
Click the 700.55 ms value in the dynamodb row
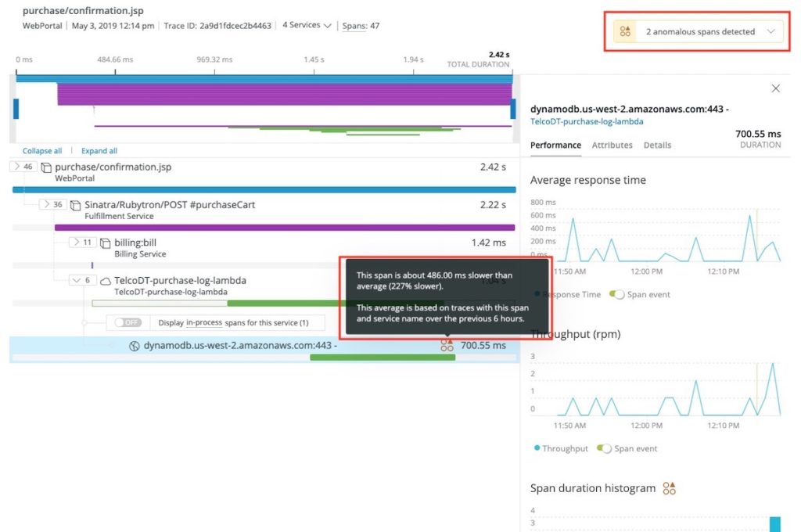tap(483, 346)
